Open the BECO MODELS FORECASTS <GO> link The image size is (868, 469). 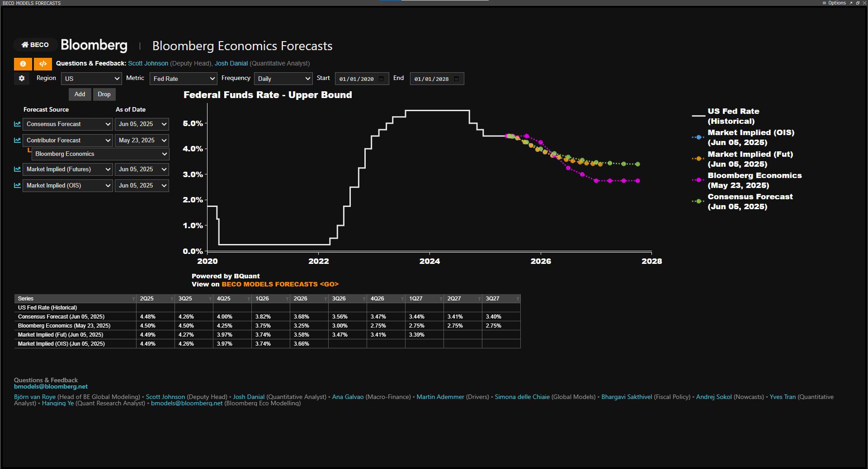click(280, 284)
